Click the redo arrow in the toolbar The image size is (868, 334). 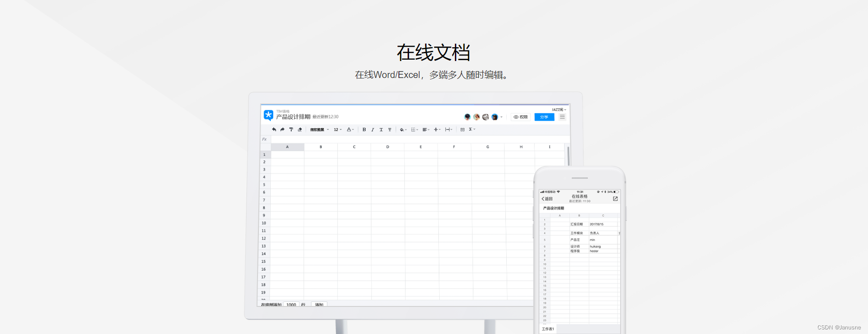pos(282,129)
